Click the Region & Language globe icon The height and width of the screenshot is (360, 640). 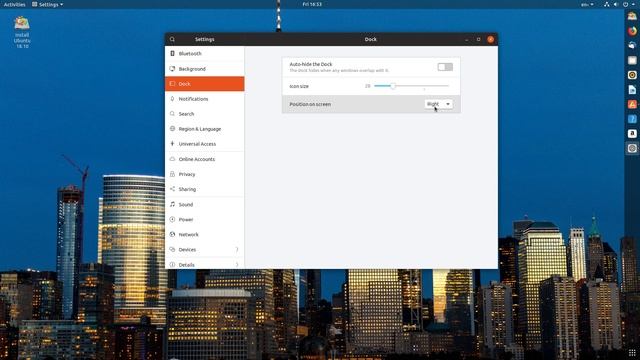pos(172,129)
